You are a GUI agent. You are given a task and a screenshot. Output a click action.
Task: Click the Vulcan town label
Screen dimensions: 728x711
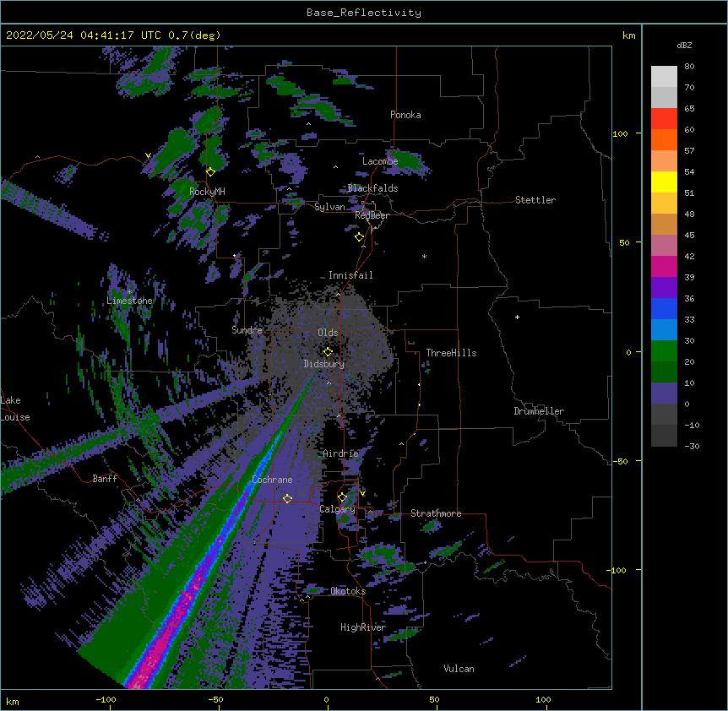[x=459, y=669]
